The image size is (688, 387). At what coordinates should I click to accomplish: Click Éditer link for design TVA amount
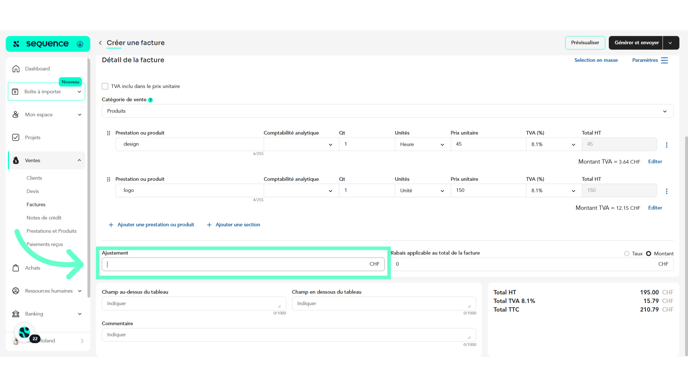(655, 161)
